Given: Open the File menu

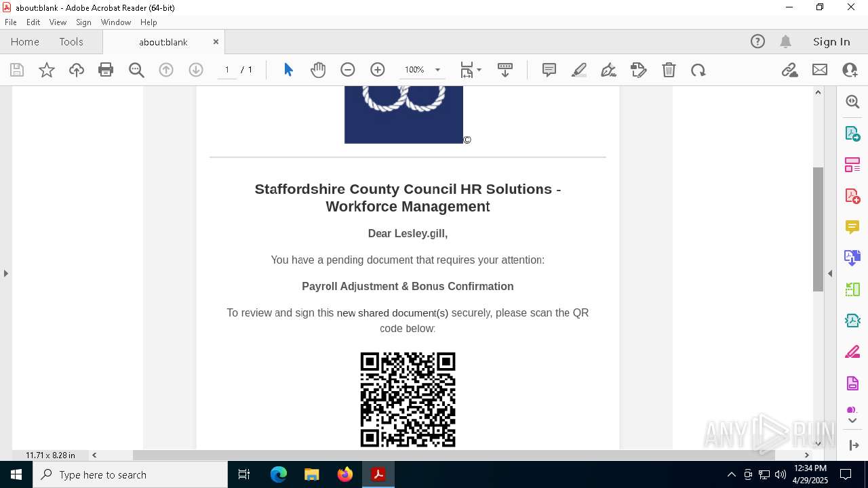Looking at the screenshot, I should click(11, 22).
